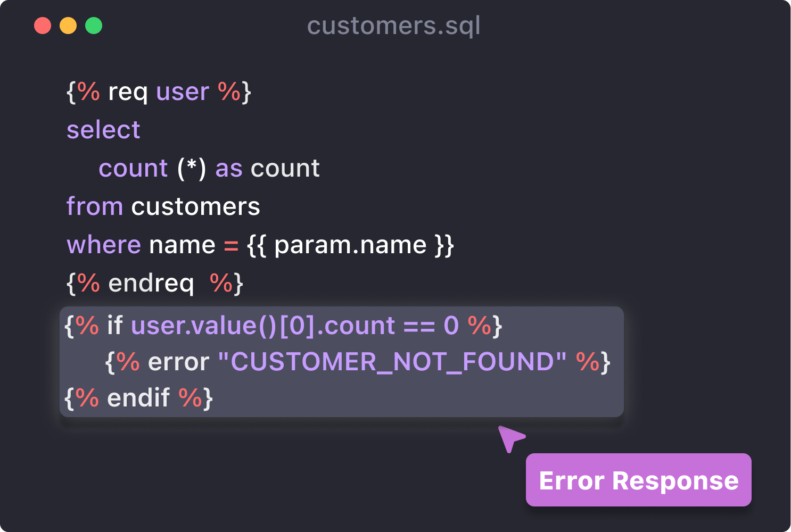Click the green maximize window button
Image resolution: width=791 pixels, height=532 pixels.
click(94, 26)
